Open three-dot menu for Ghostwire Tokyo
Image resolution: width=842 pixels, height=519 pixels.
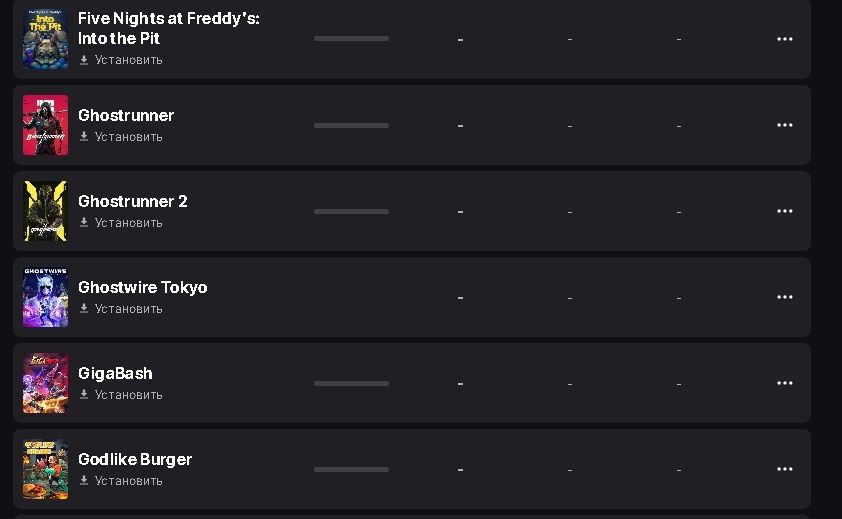tap(785, 297)
